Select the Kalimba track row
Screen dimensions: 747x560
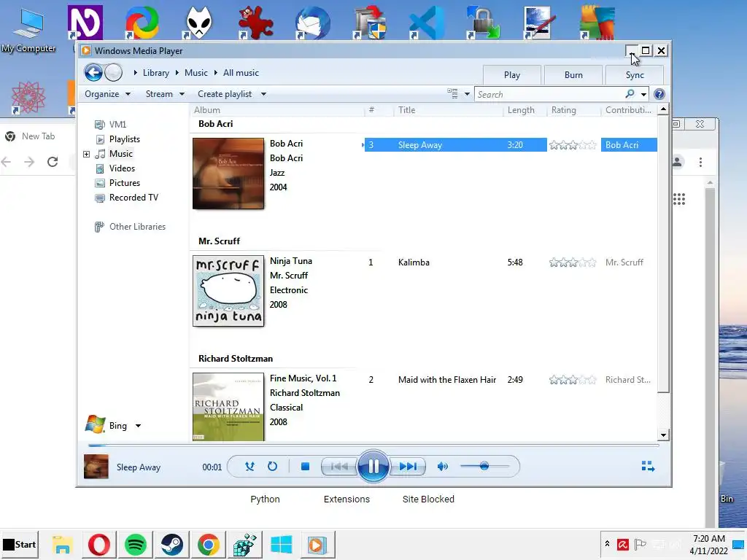(511, 262)
